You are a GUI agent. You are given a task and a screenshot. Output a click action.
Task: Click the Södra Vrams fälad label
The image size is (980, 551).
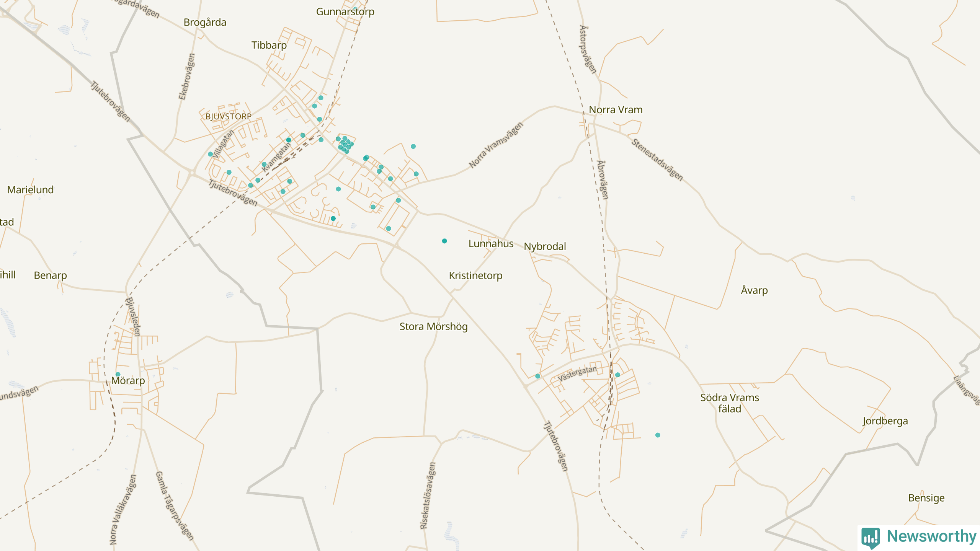(730, 403)
